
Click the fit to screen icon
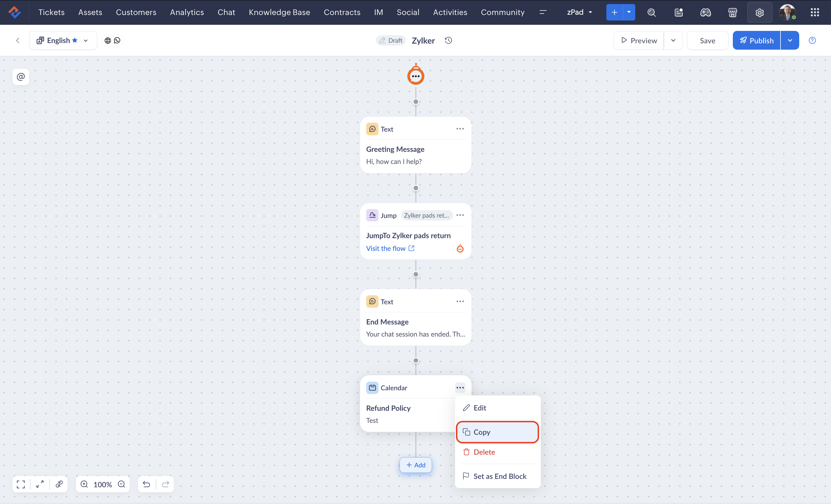click(x=21, y=484)
